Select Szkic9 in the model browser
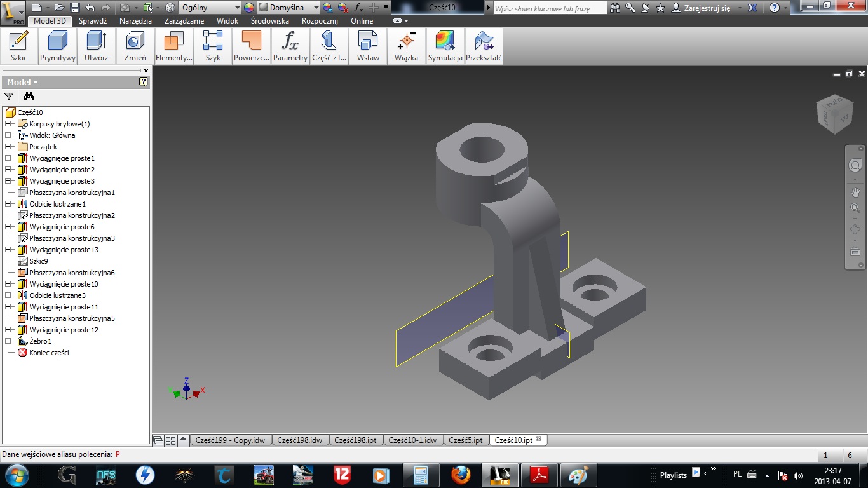Image resolution: width=868 pixels, height=488 pixels. tap(38, 261)
